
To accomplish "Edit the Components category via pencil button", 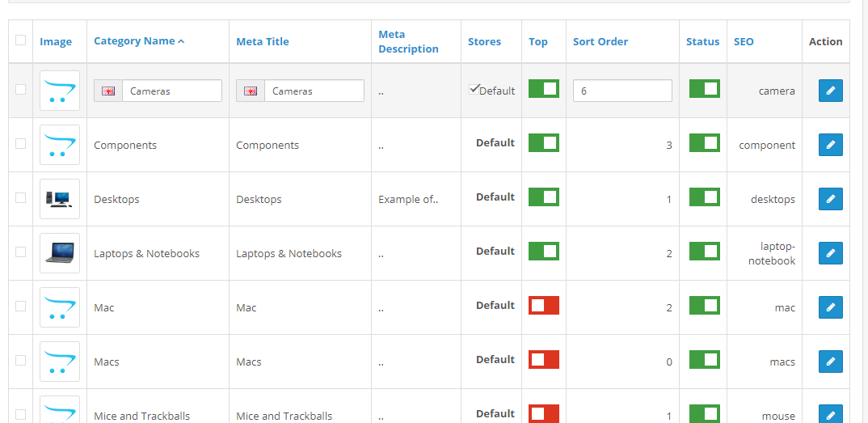I will coord(830,145).
